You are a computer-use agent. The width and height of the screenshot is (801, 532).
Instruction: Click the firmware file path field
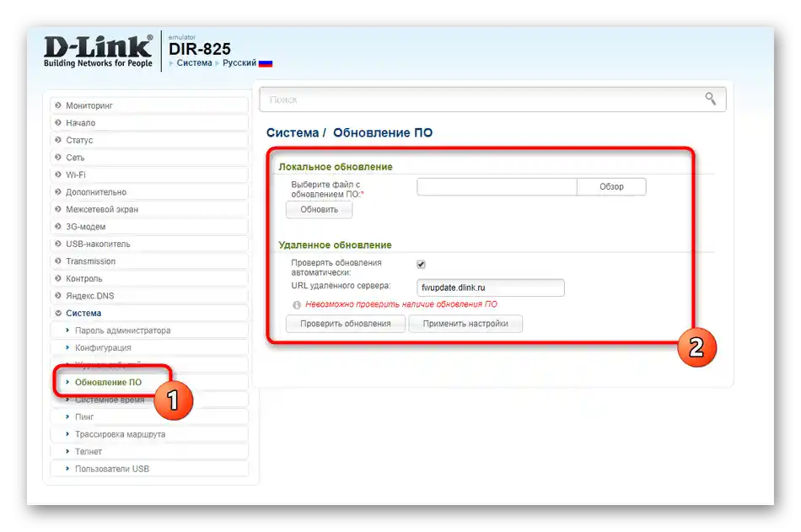coord(497,187)
